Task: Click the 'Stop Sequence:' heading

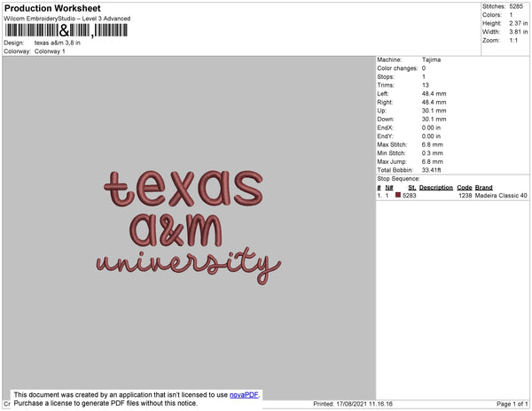Action: 398,179
